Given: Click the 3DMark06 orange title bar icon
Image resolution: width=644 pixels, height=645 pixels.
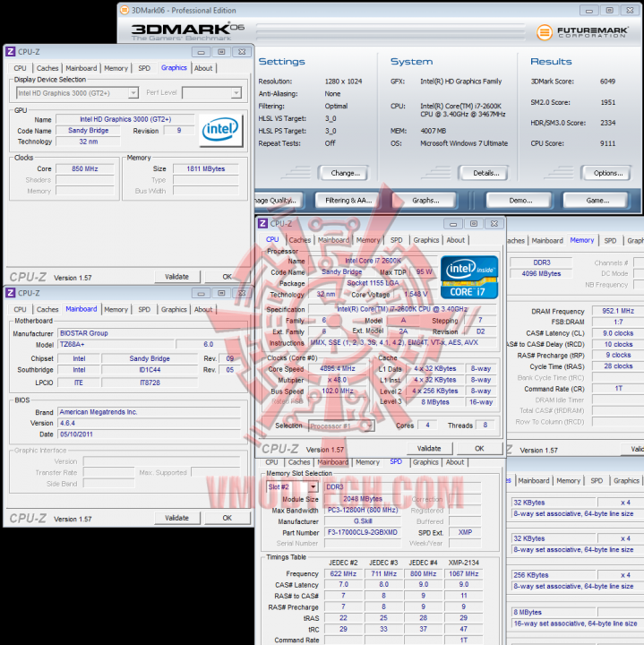Looking at the screenshot, I should (125, 10).
